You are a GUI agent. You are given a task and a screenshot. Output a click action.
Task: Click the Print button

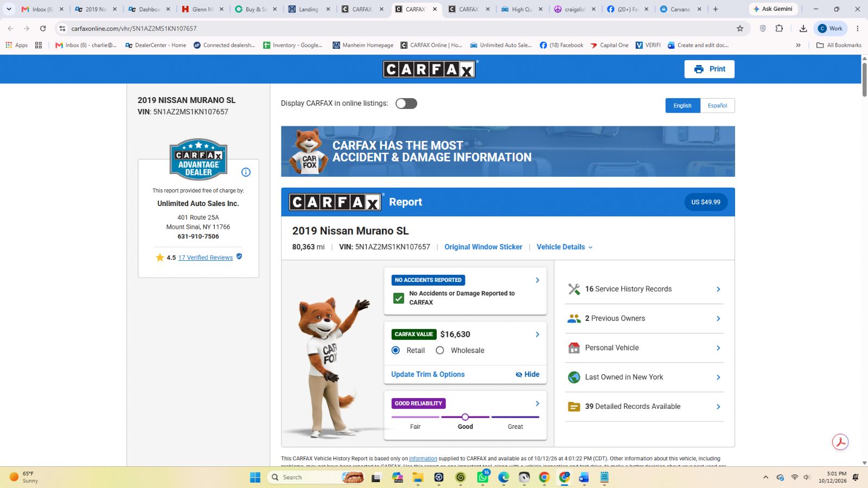tap(709, 69)
